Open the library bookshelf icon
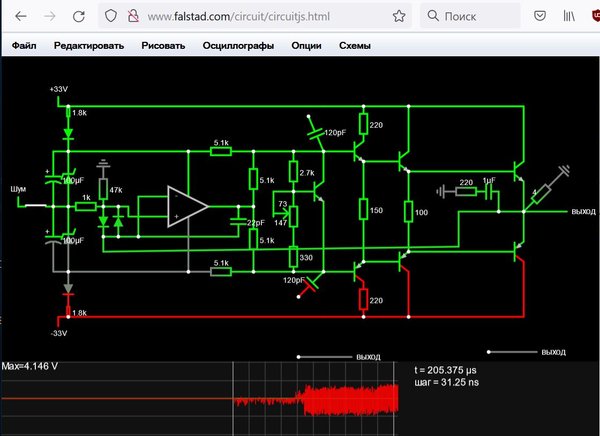Image resolution: width=600 pixels, height=436 pixels. [x=569, y=16]
